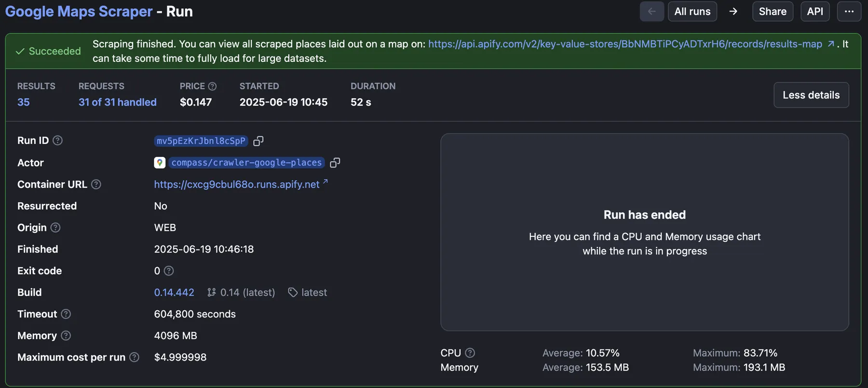Go to the next run arrow
This screenshot has height=388, width=868.
[x=733, y=12]
